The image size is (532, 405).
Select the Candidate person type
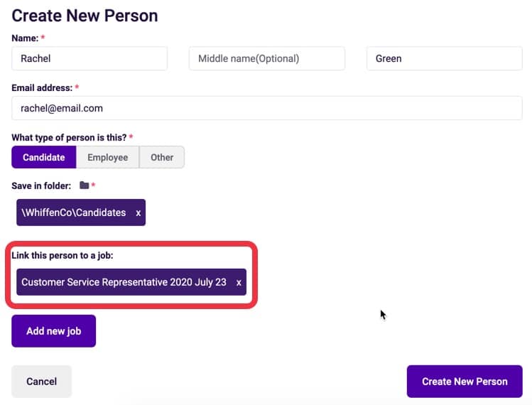[44, 157]
